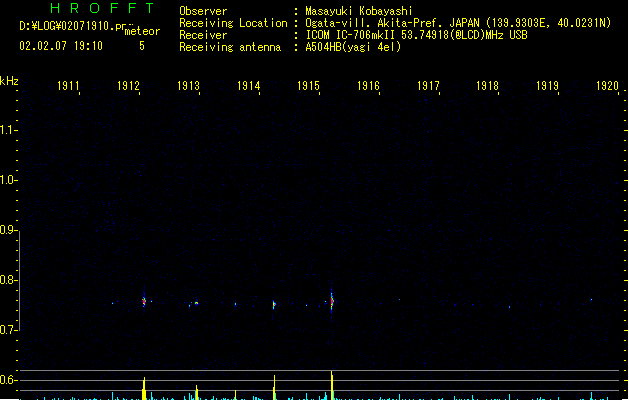The image size is (629, 400).
Task: Select the A504HB(yagi 4el) antenna text
Action: click(x=353, y=47)
